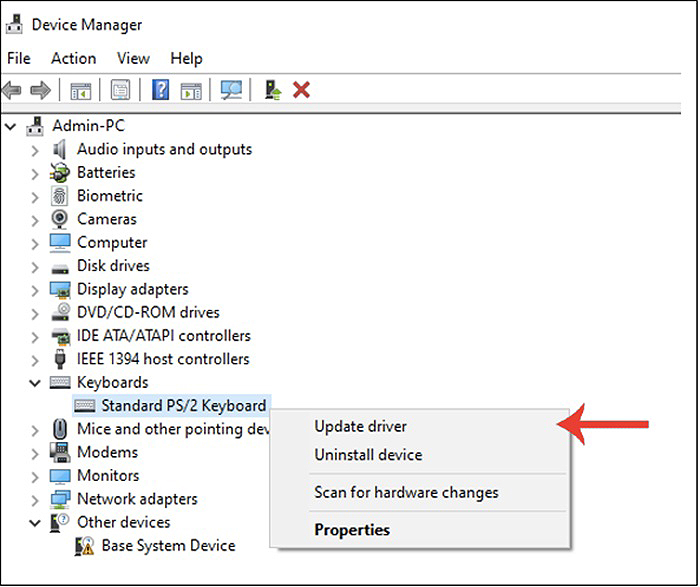Collapse the Other devices category
Screen dimensions: 700x587
point(35,522)
